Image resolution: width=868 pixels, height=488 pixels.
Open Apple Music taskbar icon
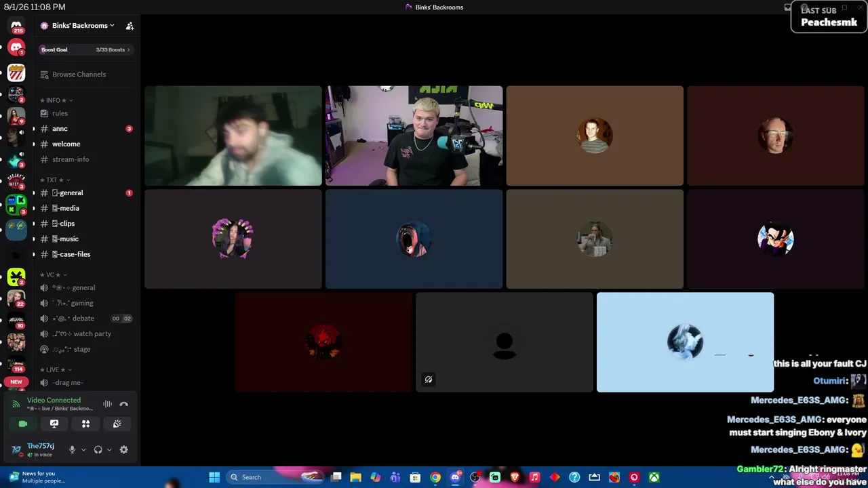(x=534, y=477)
